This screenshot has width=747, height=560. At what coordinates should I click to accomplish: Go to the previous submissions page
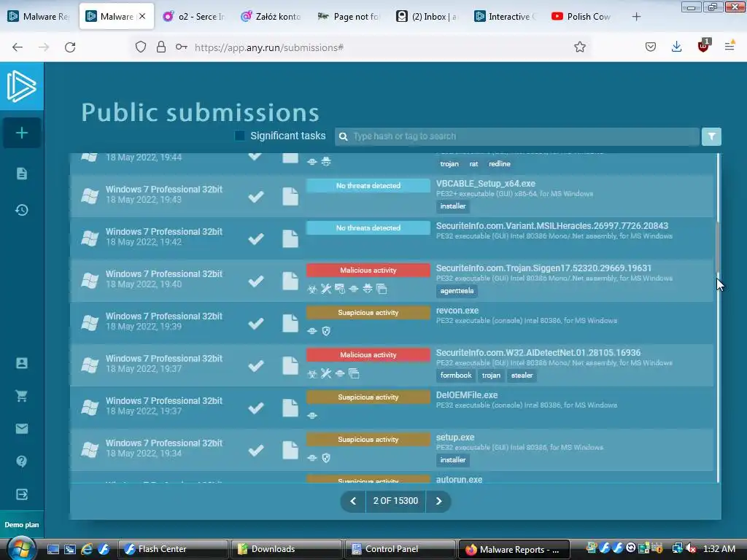pos(353,501)
